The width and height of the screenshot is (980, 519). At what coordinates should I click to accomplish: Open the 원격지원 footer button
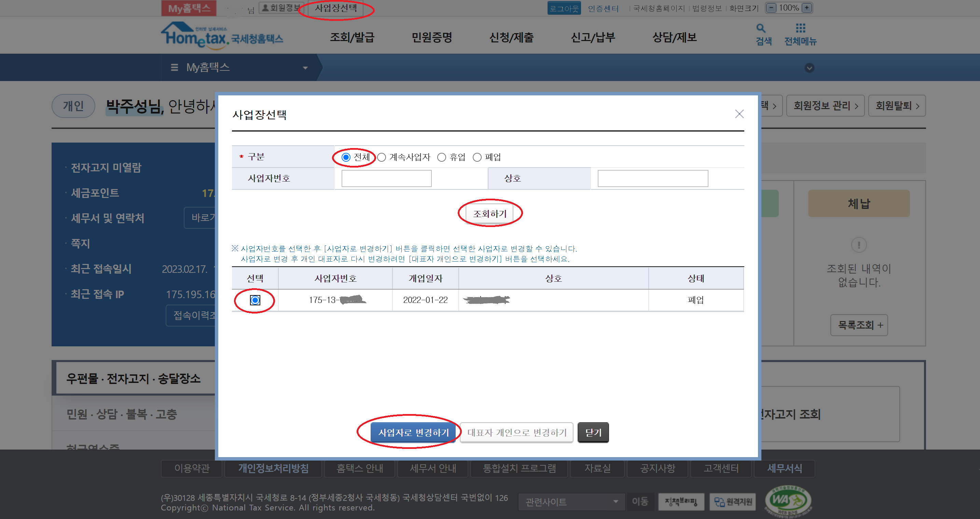(733, 502)
